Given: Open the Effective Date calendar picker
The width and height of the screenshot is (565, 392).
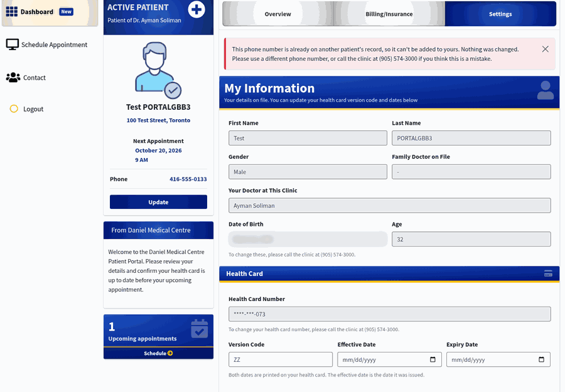Looking at the screenshot, I should pyautogui.click(x=433, y=359).
